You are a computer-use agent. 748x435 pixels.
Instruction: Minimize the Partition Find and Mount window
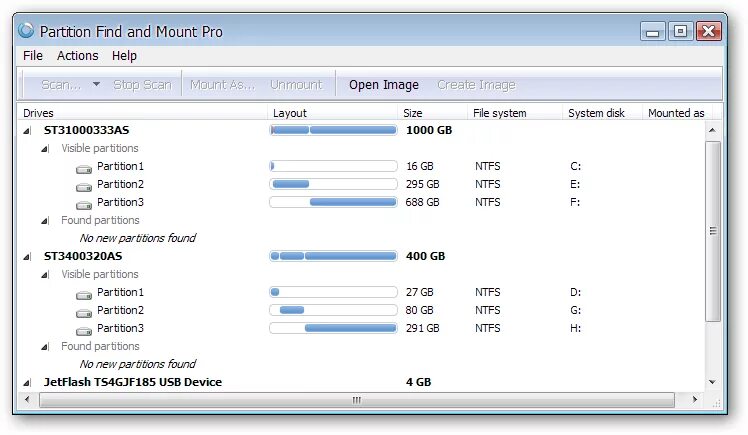tap(653, 31)
